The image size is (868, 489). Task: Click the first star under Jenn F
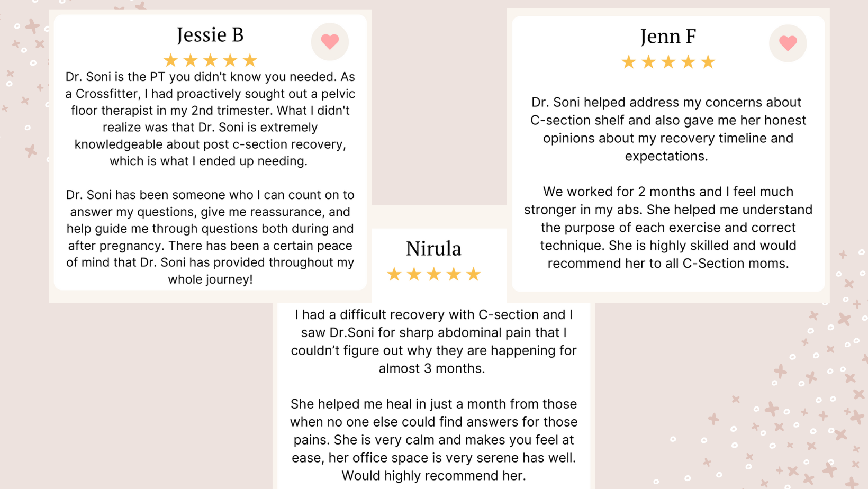click(x=629, y=62)
